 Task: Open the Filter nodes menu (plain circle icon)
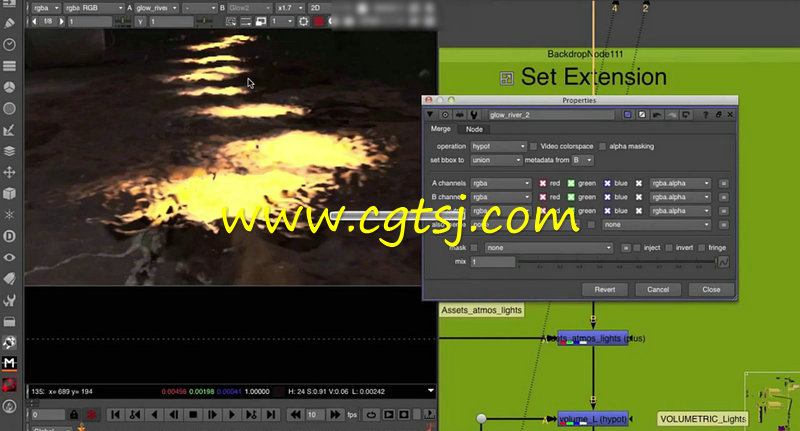(x=9, y=109)
